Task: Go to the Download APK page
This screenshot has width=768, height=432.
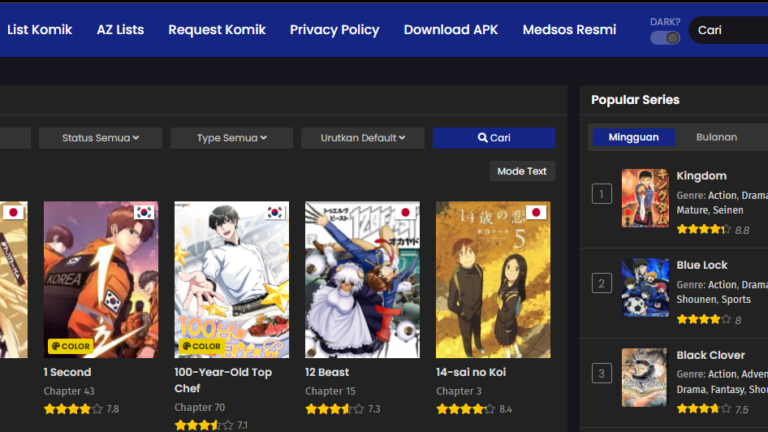Action: click(x=450, y=29)
